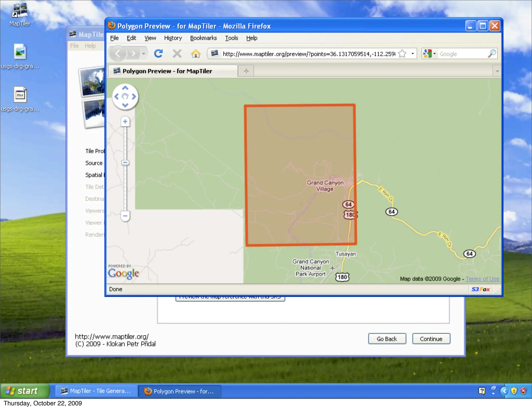
Task: Click the map zoom in plus button
Action: [x=125, y=121]
